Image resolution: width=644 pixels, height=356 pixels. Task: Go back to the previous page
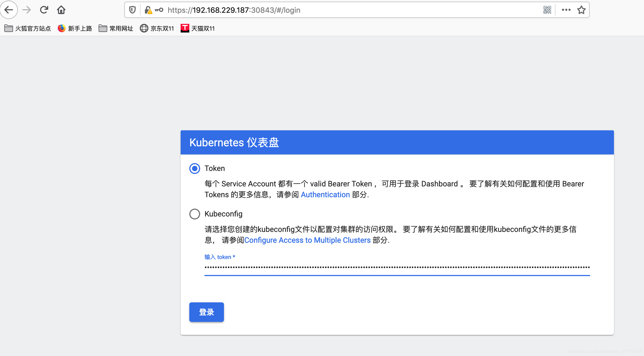point(9,10)
